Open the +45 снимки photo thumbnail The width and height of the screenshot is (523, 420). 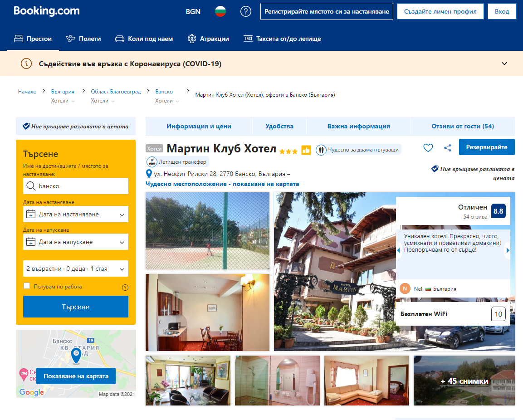click(x=464, y=381)
